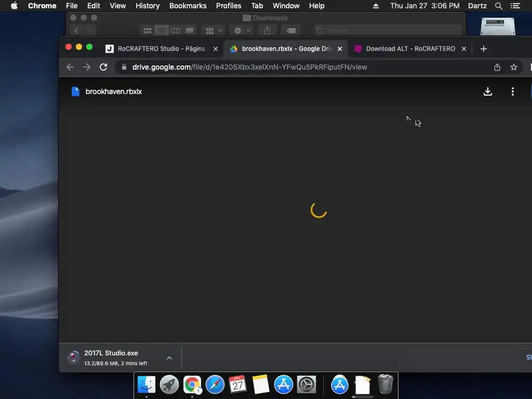Open the Window menu
The image size is (532, 399).
click(x=286, y=6)
